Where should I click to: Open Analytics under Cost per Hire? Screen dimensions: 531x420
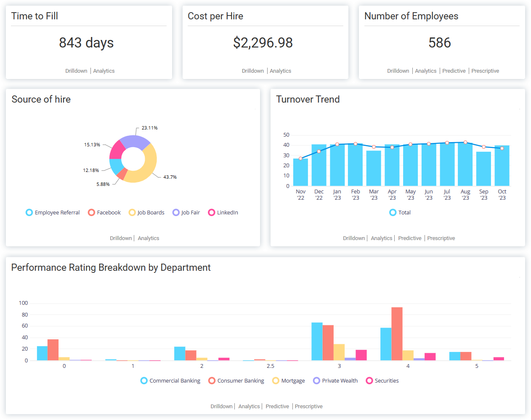281,71
